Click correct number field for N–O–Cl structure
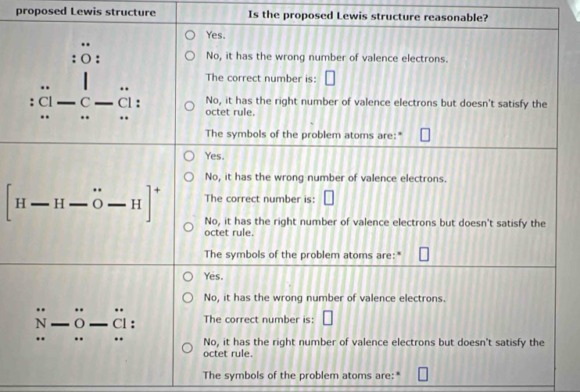The image size is (580, 392). tap(329, 319)
